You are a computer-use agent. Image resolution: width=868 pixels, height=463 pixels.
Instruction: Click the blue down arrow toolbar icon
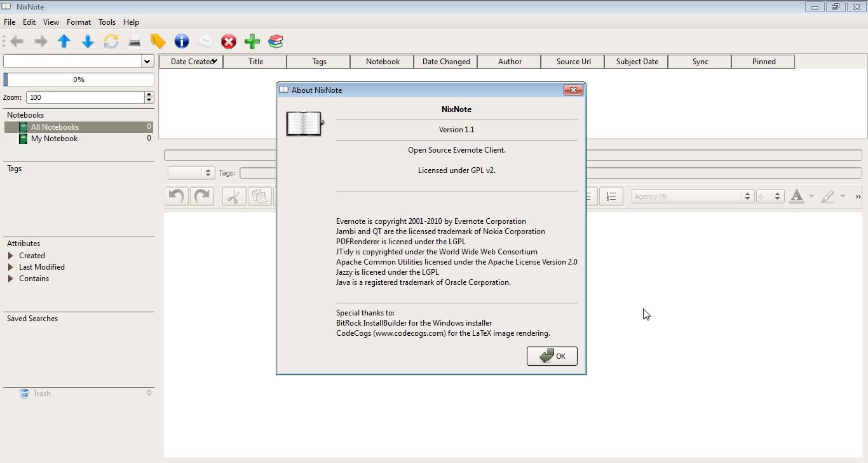88,41
